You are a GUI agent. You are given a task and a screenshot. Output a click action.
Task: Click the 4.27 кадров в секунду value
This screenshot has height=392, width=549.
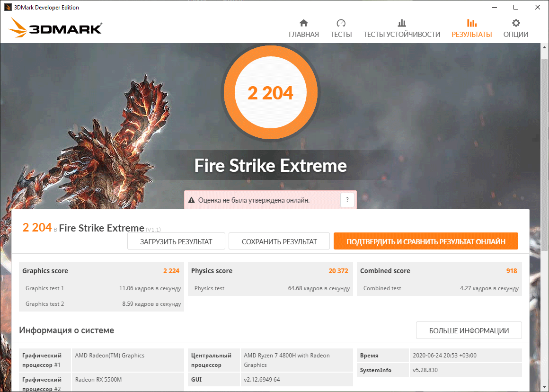tap(489, 288)
